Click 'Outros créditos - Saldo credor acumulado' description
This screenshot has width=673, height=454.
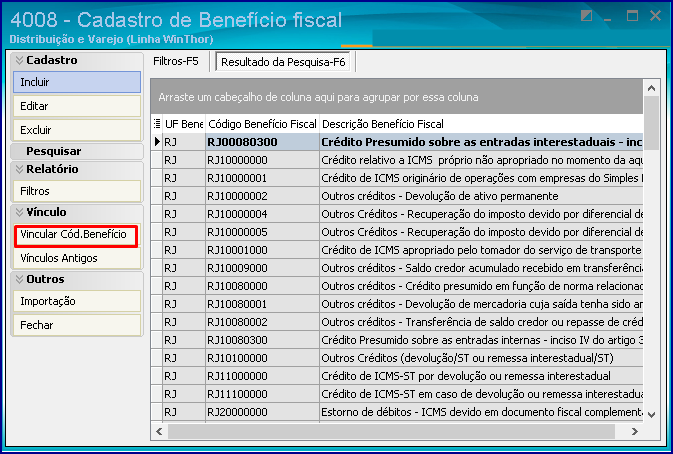click(x=482, y=268)
